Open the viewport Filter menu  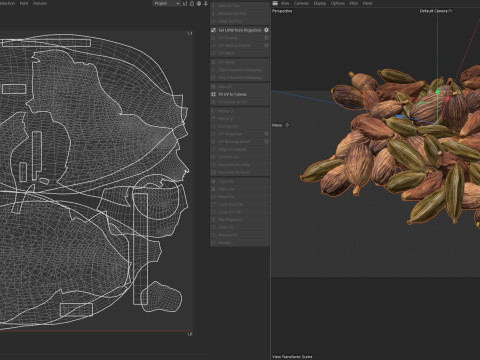[354, 3]
